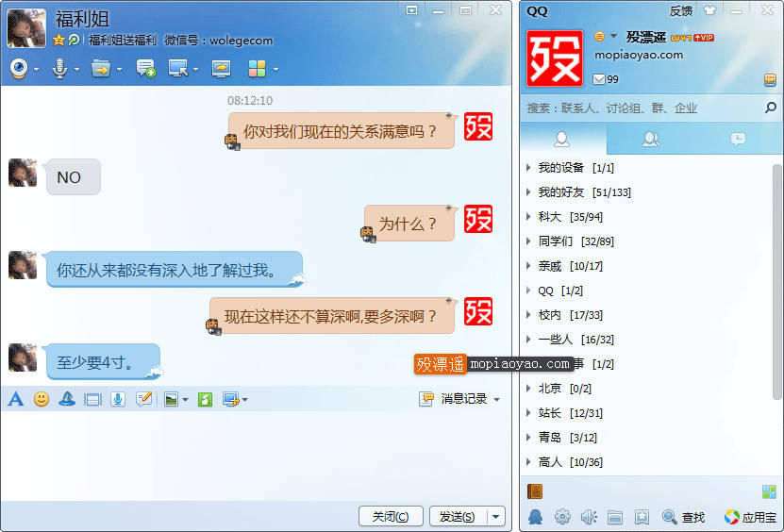Click the speaker message manager icon
Viewport: 784px width, 532px height.
coord(589,517)
